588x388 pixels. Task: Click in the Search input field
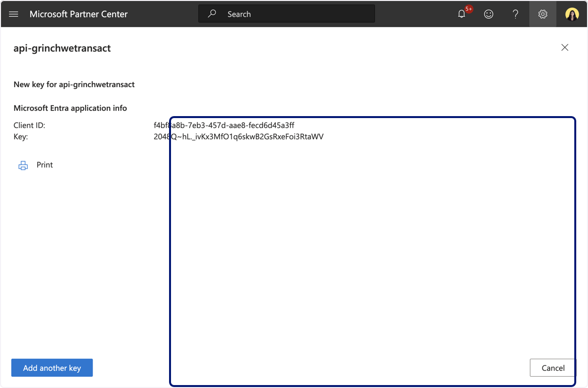click(x=287, y=14)
